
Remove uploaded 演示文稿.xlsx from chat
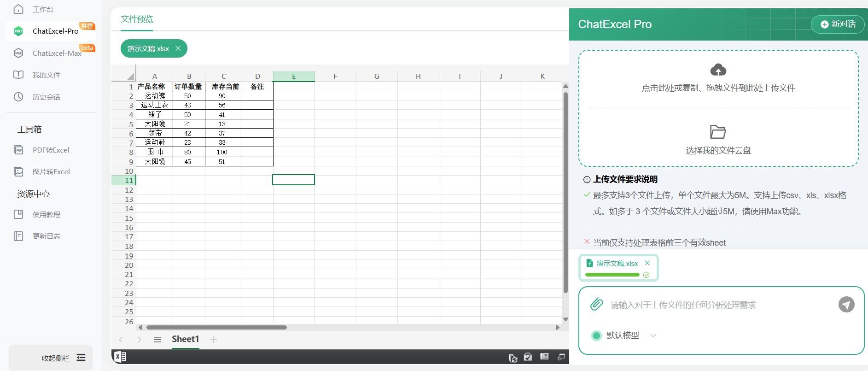click(x=647, y=263)
